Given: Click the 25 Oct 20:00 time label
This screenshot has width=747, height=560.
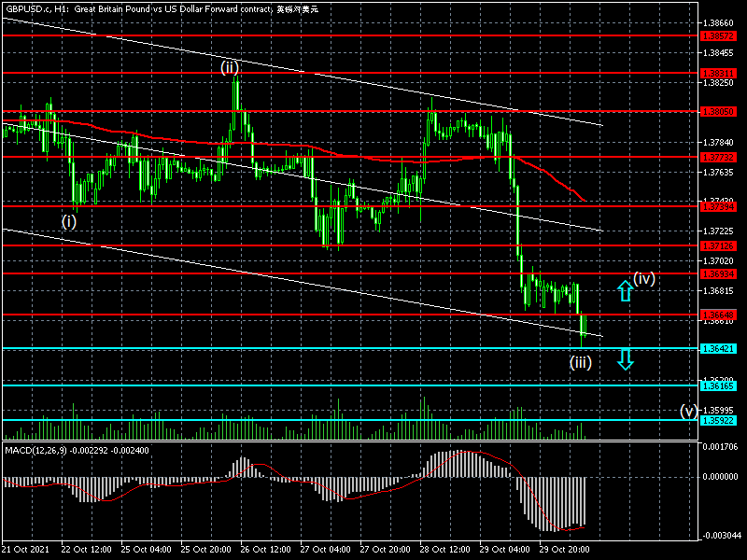Looking at the screenshot, I should tap(205, 549).
